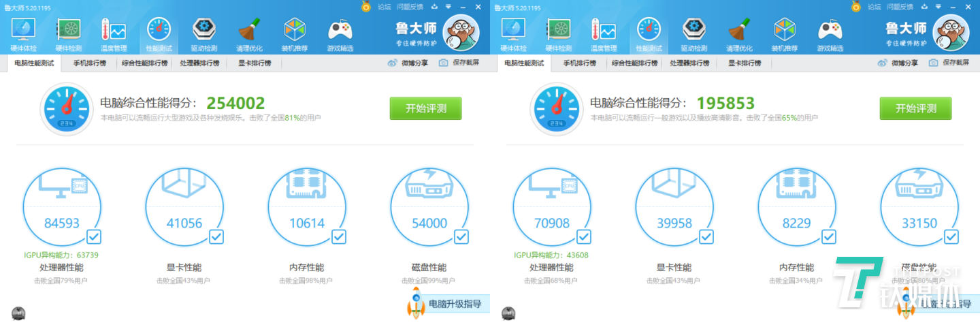Switch to 手机排行榜 tab in the 254002-score window

click(89, 63)
